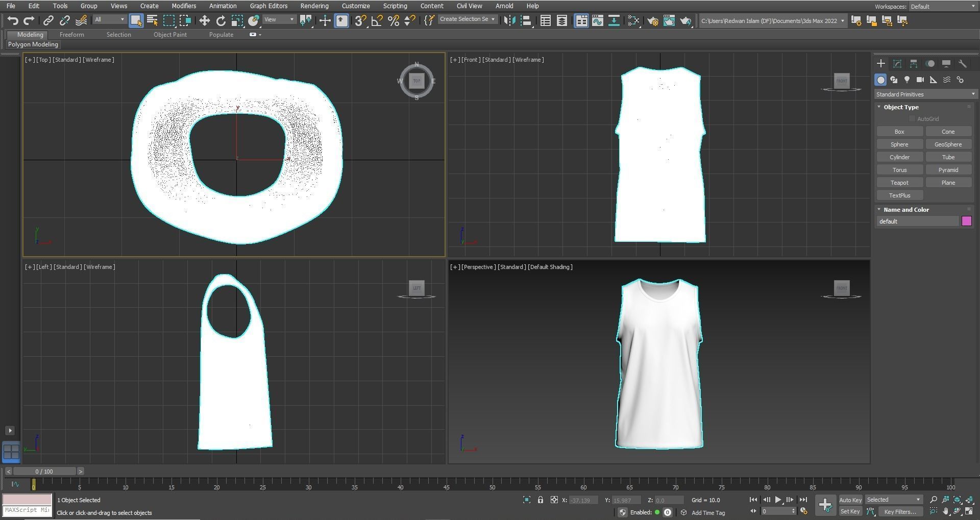Viewport: 980px width, 520px height.
Task: Click the Top viewport ViewCube
Action: pos(416,81)
